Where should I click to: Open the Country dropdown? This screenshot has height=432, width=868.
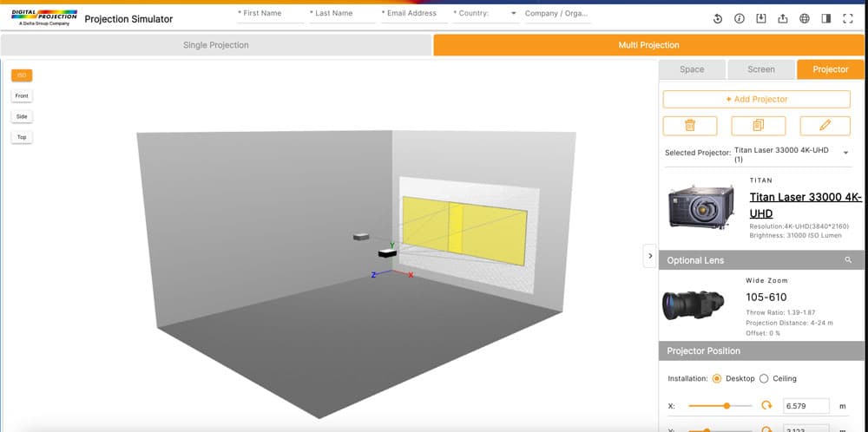point(513,14)
